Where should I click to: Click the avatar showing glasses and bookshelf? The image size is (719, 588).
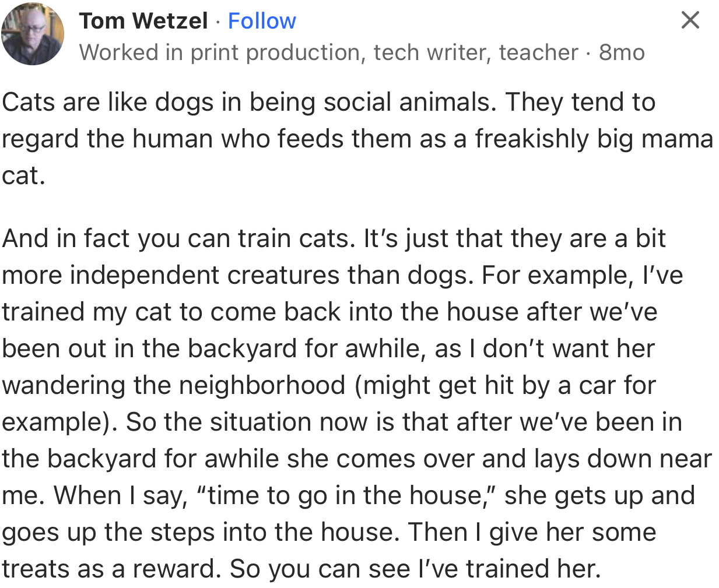coord(32,33)
